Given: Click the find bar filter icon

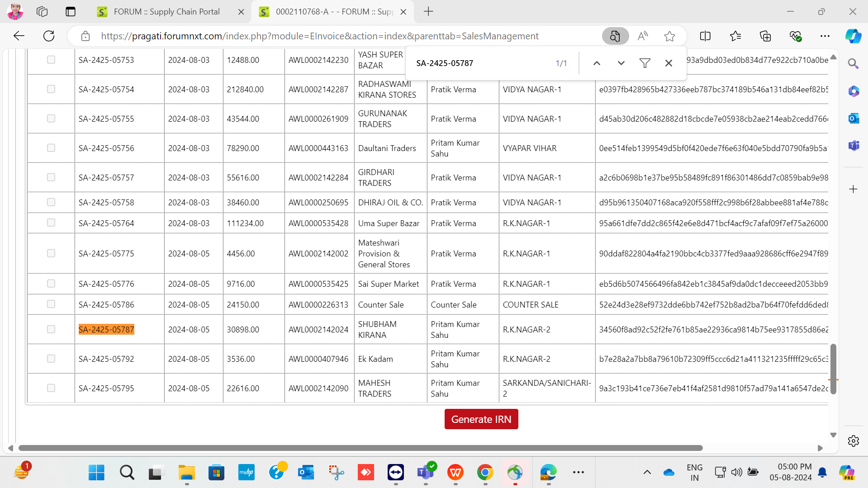Looking at the screenshot, I should pos(645,63).
